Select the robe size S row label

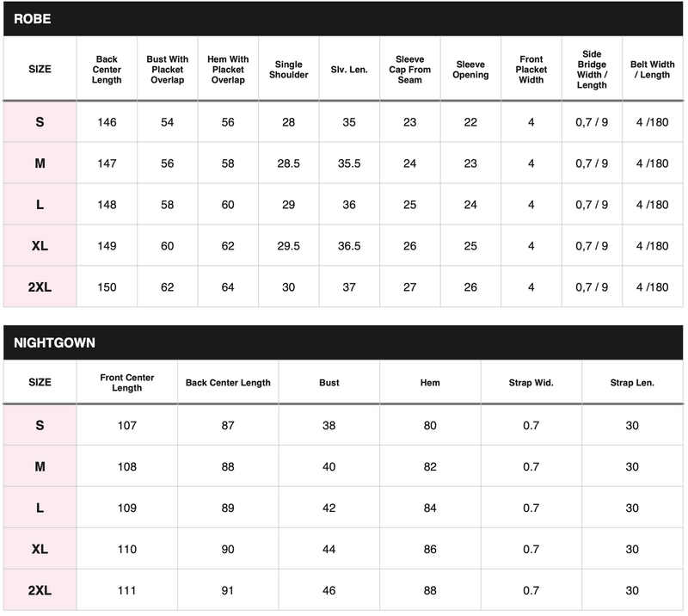(40, 122)
